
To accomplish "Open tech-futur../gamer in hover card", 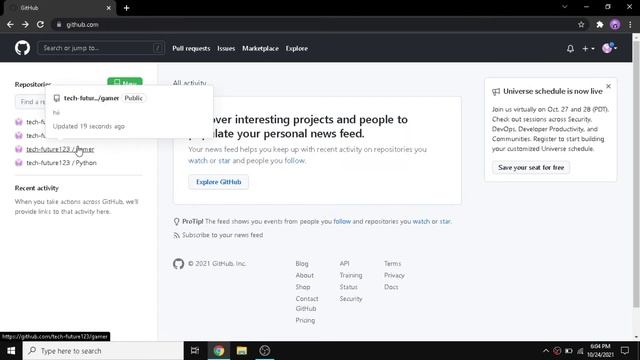I will (x=91, y=98).
